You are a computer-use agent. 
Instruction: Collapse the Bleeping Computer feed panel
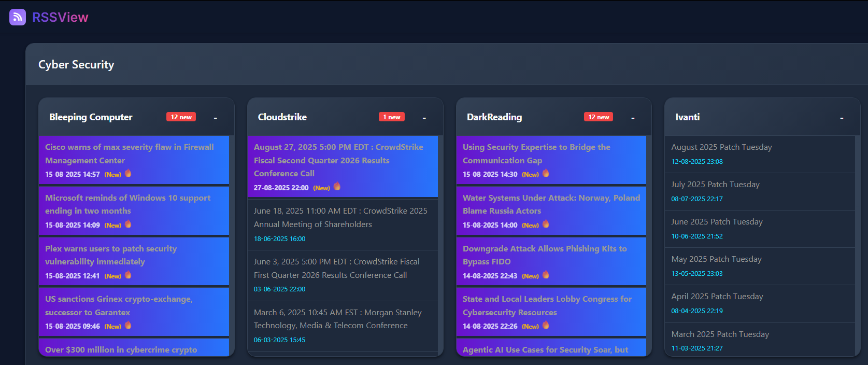[x=216, y=118]
